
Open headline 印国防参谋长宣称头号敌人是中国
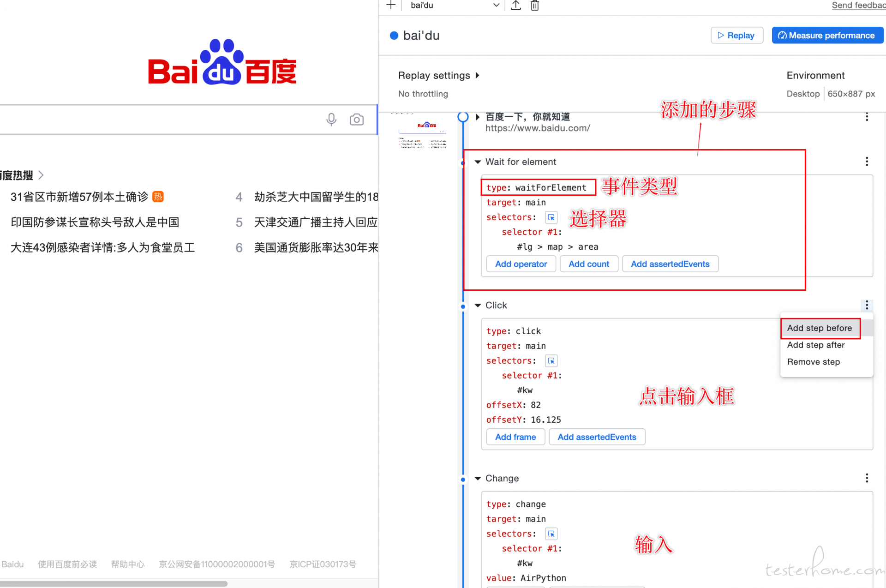95,222
